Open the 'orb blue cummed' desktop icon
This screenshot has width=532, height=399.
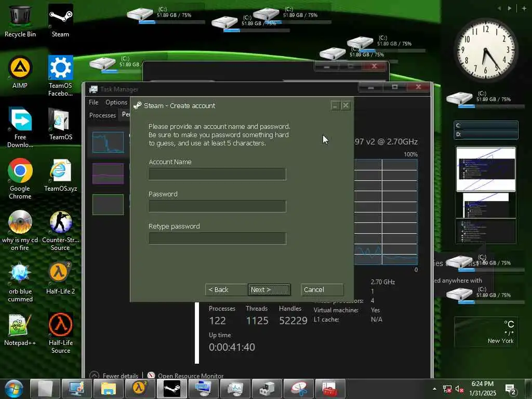[20, 282]
